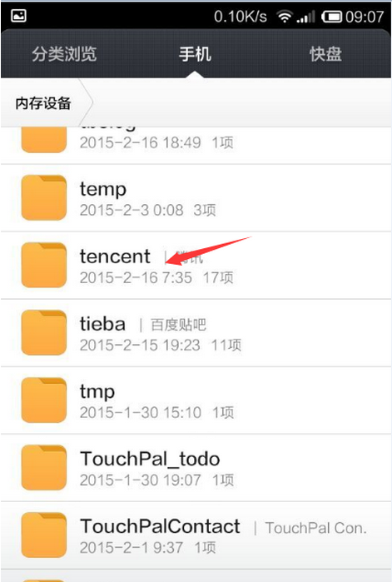Open the TouchPal_todo folder icon
This screenshot has height=582, width=392.
(x=44, y=468)
